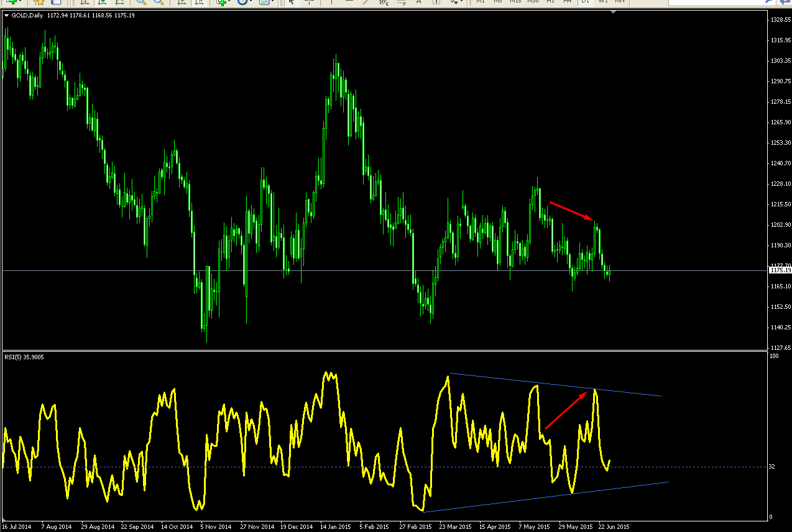Select the lower blue trendline in RSI window
Screen dimensions: 792x532
point(545,497)
